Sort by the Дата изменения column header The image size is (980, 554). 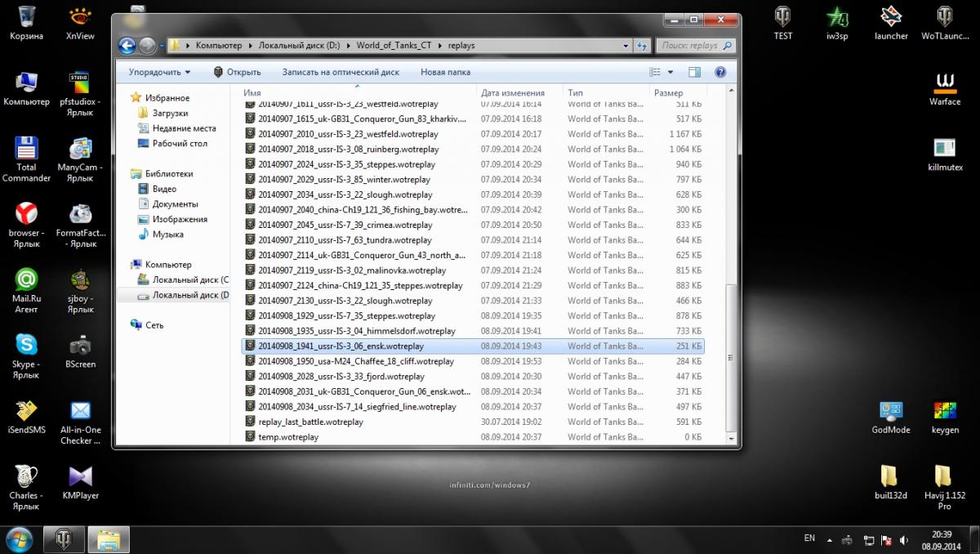519,93
